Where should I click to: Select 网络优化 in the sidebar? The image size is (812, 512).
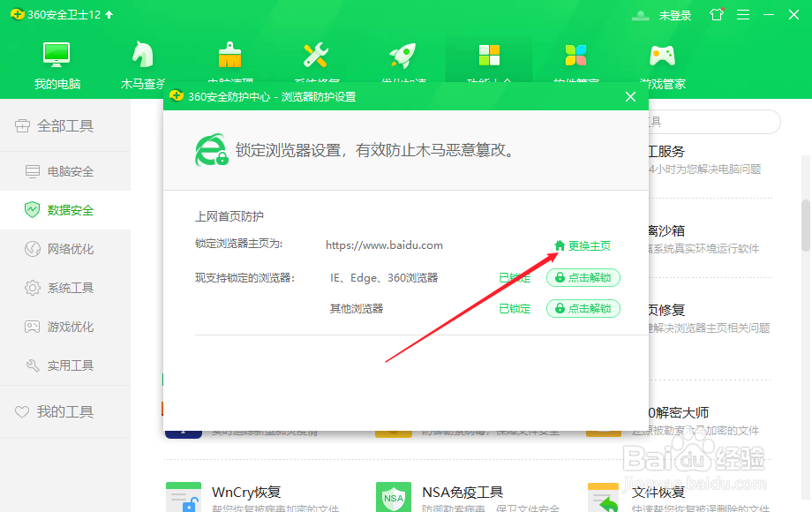65,249
